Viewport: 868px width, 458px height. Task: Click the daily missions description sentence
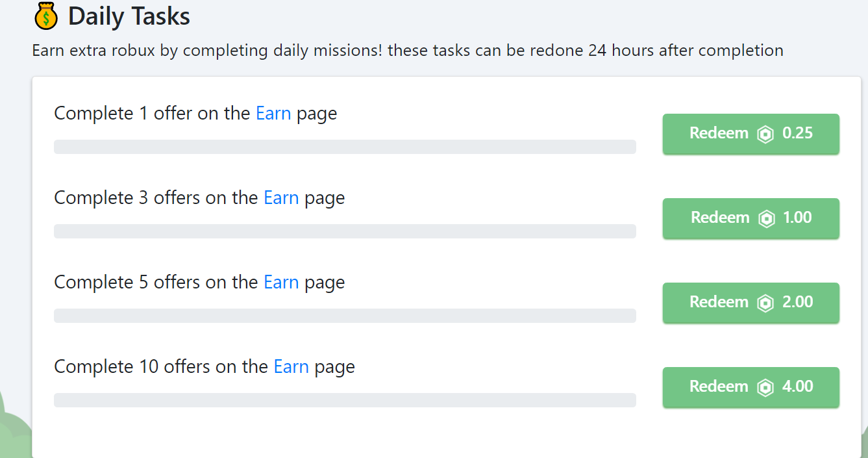408,50
